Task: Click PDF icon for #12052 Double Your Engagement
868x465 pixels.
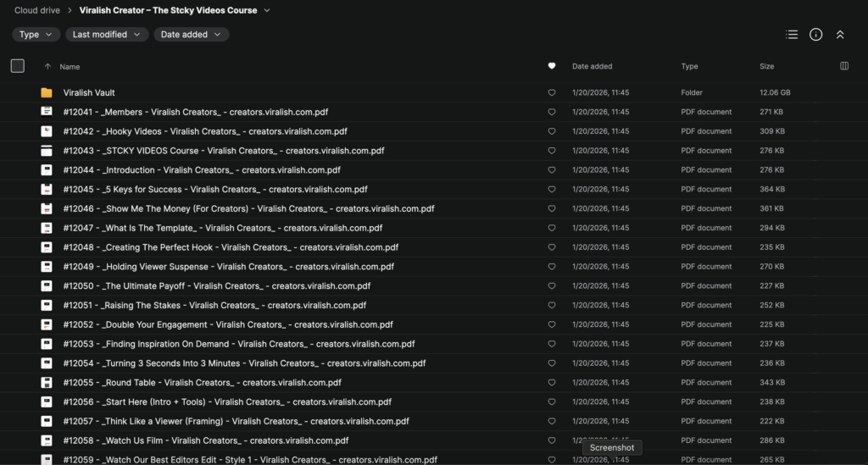Action: click(47, 324)
